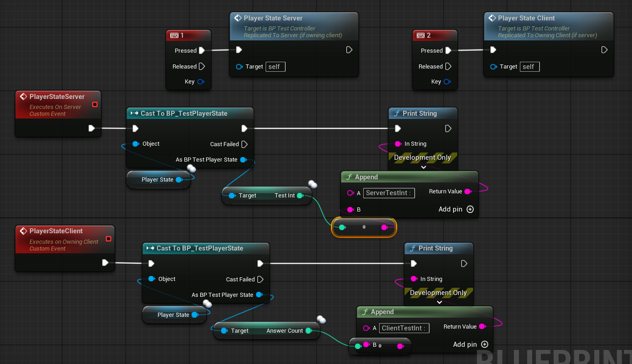Click exec output pin of upper Print String
The image size is (632, 364).
tap(448, 128)
